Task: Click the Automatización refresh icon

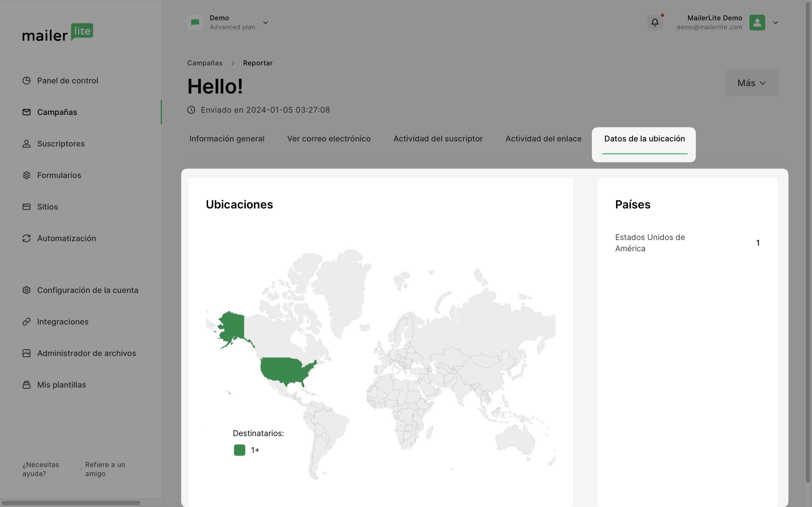Action: coord(27,238)
